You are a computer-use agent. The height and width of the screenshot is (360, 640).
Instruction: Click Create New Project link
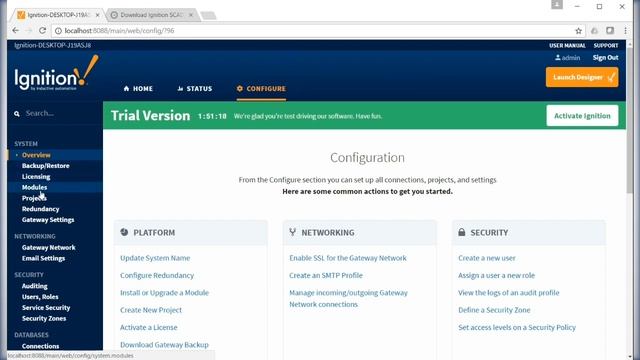point(151,310)
